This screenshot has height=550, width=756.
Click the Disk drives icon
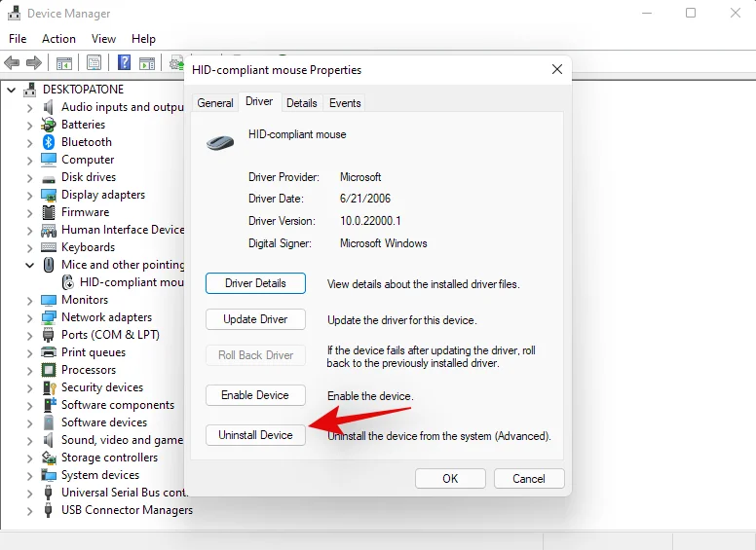coord(48,179)
